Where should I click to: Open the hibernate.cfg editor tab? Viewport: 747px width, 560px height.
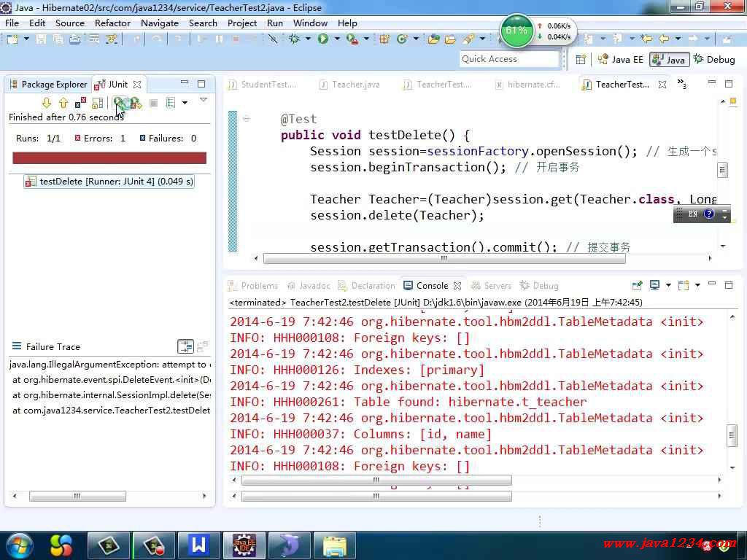528,85
